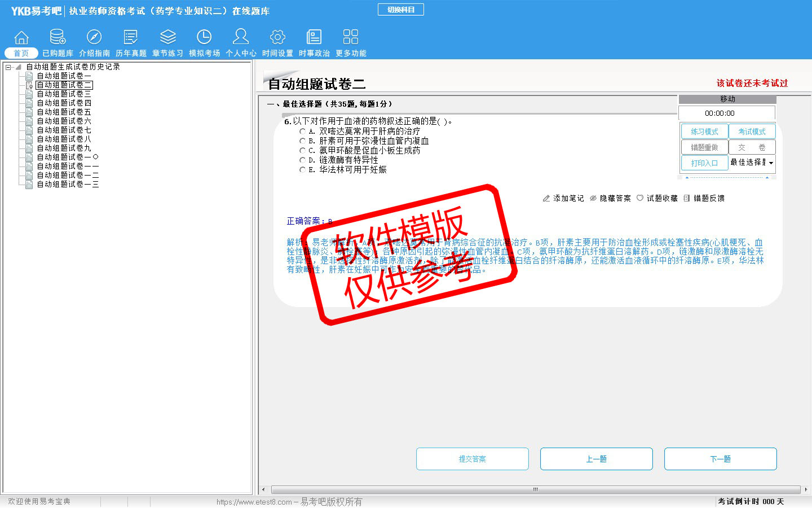Switch to 考试模式 tab

(752, 132)
